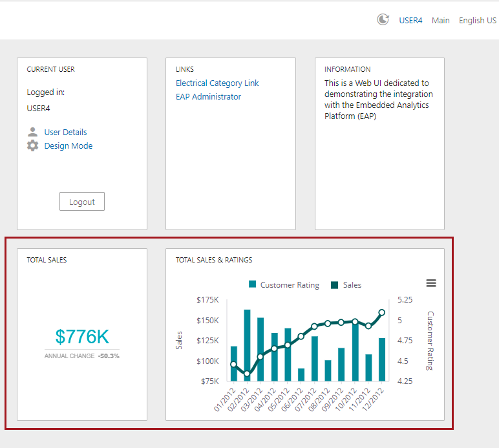Click the annual change -50.3% value
The image size is (499, 448).
click(109, 356)
